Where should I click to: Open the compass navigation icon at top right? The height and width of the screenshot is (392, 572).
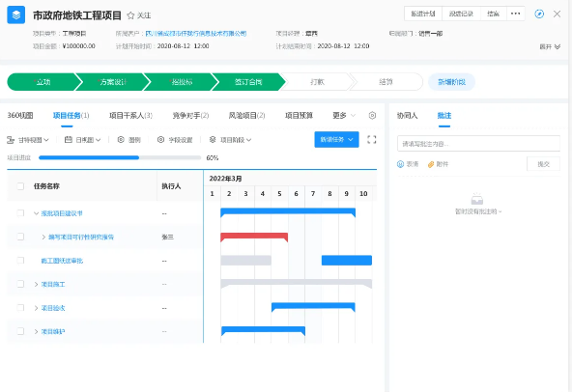pyautogui.click(x=539, y=14)
